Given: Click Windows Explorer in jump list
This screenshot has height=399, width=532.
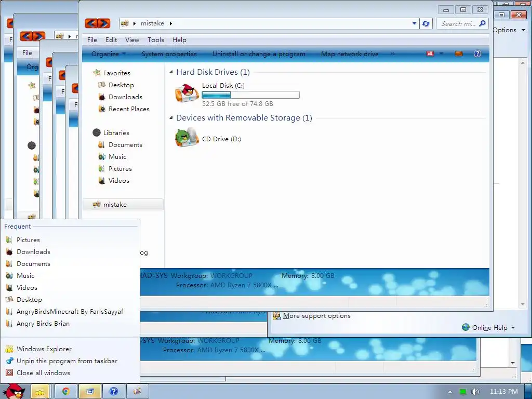Looking at the screenshot, I should 70,349.
